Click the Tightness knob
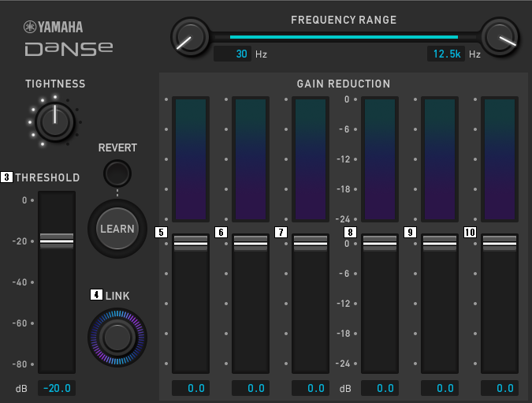 click(55, 122)
